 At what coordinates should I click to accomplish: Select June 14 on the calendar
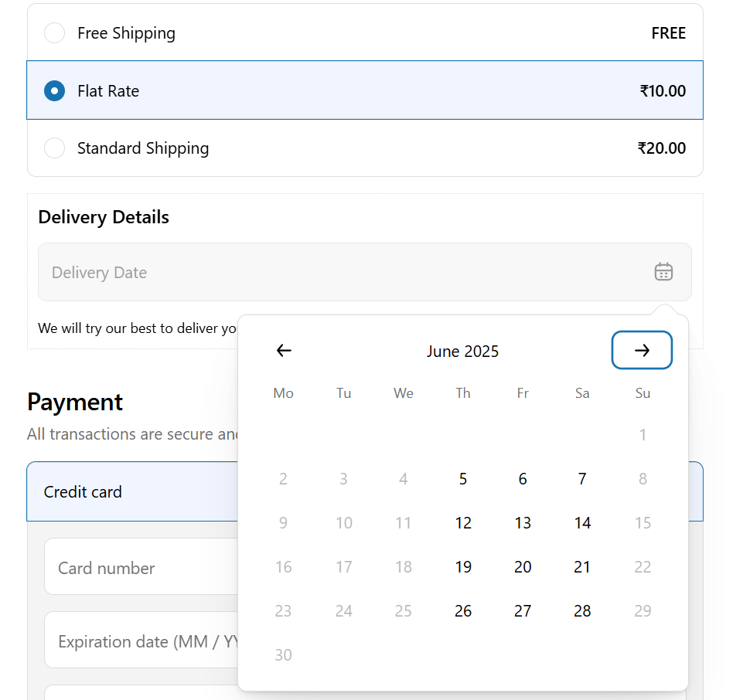[582, 523]
